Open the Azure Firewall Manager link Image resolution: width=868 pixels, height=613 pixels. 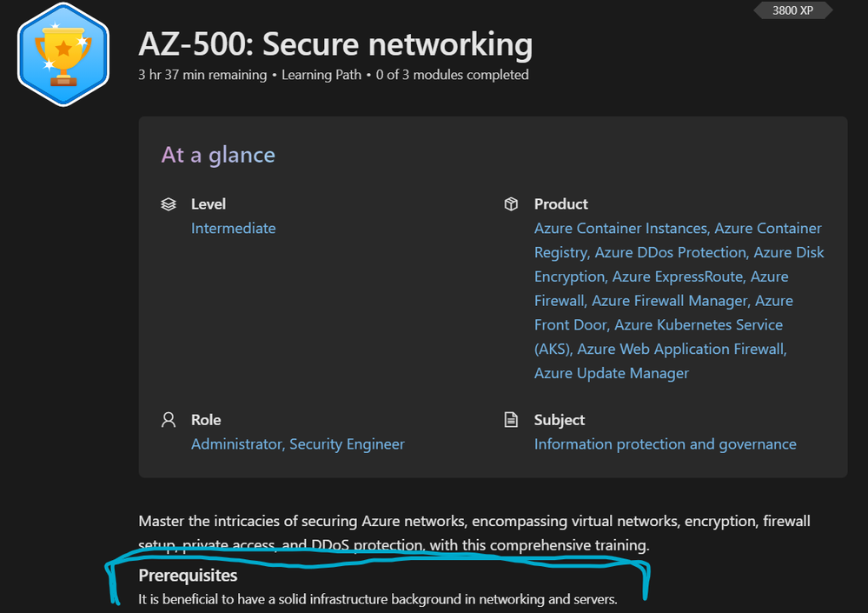[670, 301]
